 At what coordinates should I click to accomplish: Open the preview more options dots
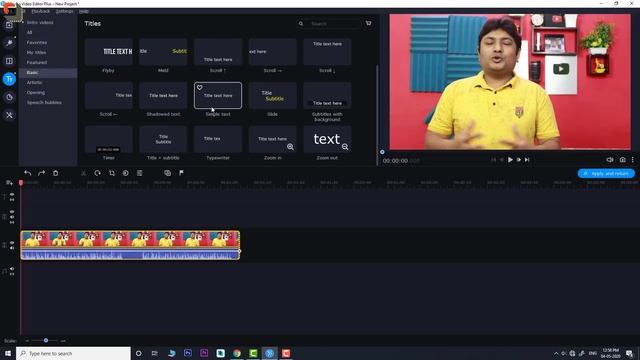633,160
